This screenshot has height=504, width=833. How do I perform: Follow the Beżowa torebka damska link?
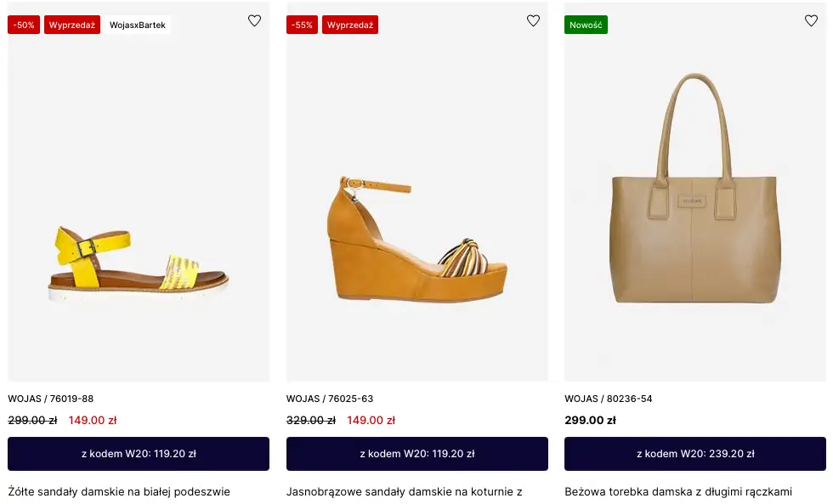678,491
